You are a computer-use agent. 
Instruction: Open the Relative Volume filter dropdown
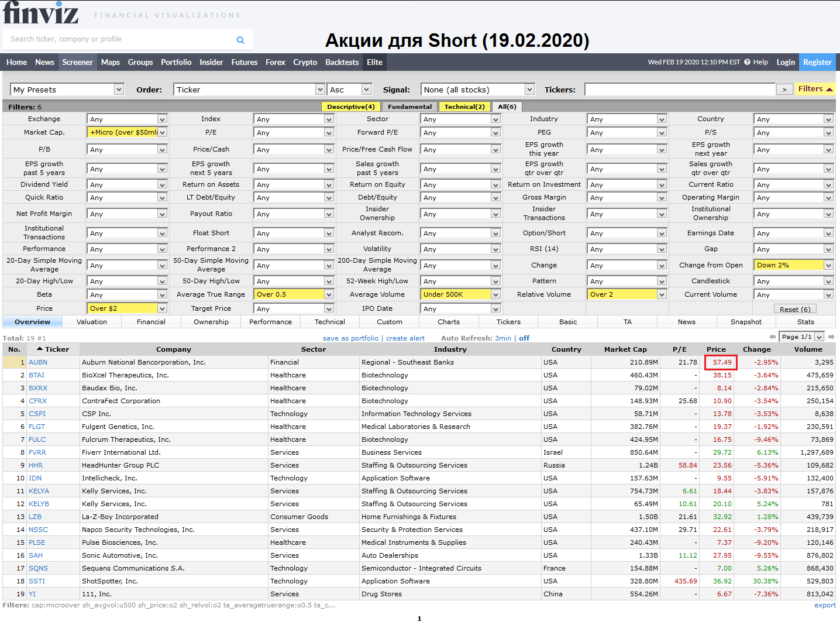[x=627, y=294]
